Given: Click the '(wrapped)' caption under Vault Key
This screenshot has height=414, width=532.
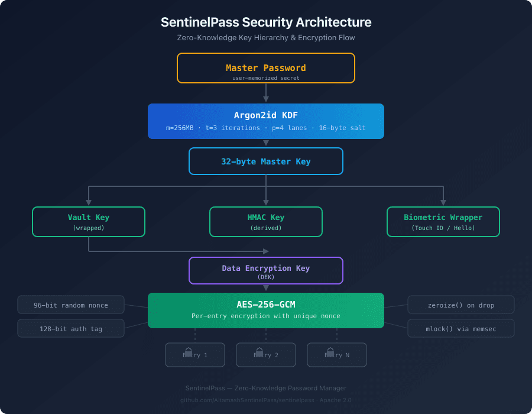Looking at the screenshot, I should 89,228.
